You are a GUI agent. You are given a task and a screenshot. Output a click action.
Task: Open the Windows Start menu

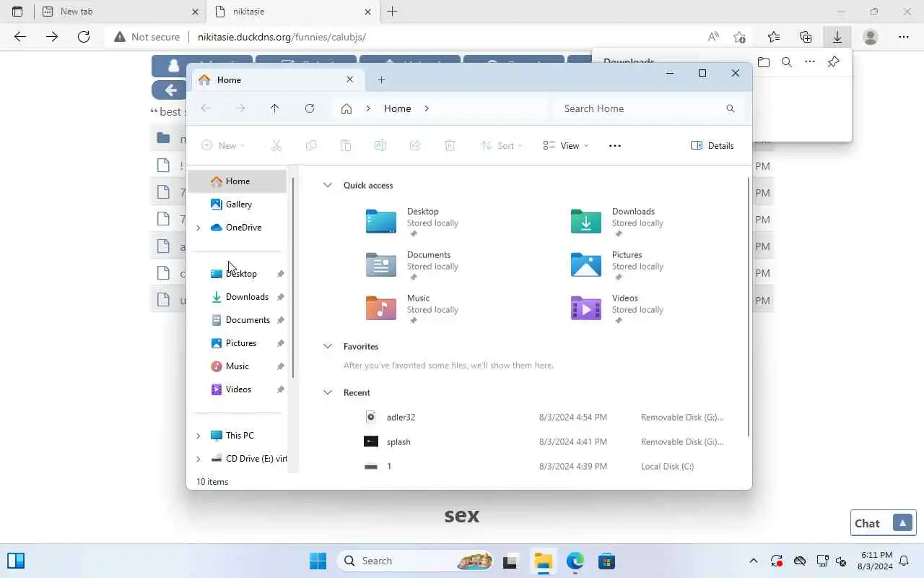318,561
